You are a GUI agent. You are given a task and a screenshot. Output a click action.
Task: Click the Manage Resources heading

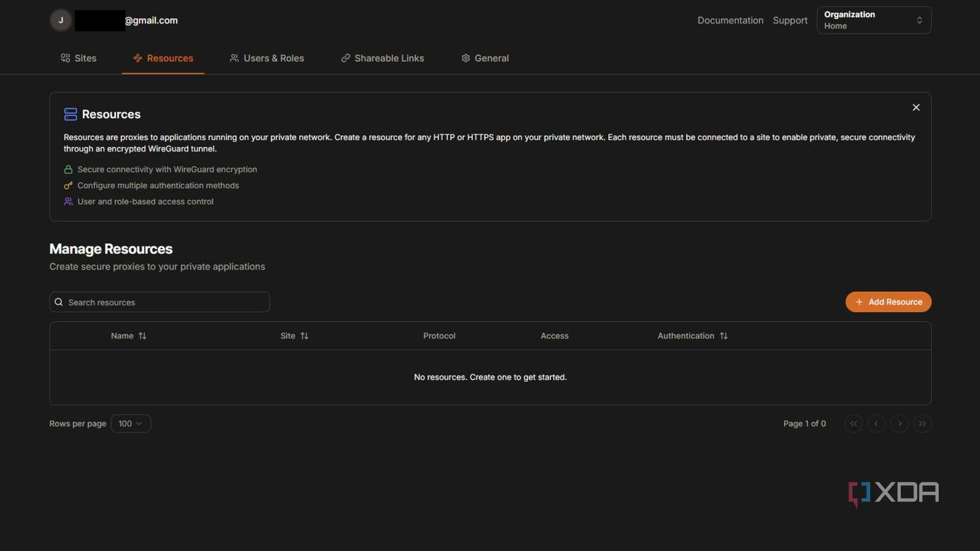[x=111, y=249]
